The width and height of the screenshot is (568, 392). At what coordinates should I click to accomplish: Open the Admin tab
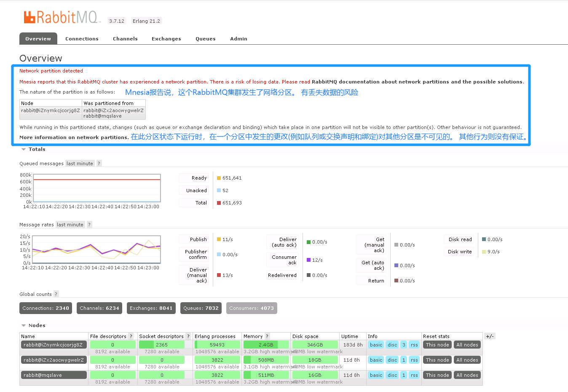coord(238,39)
